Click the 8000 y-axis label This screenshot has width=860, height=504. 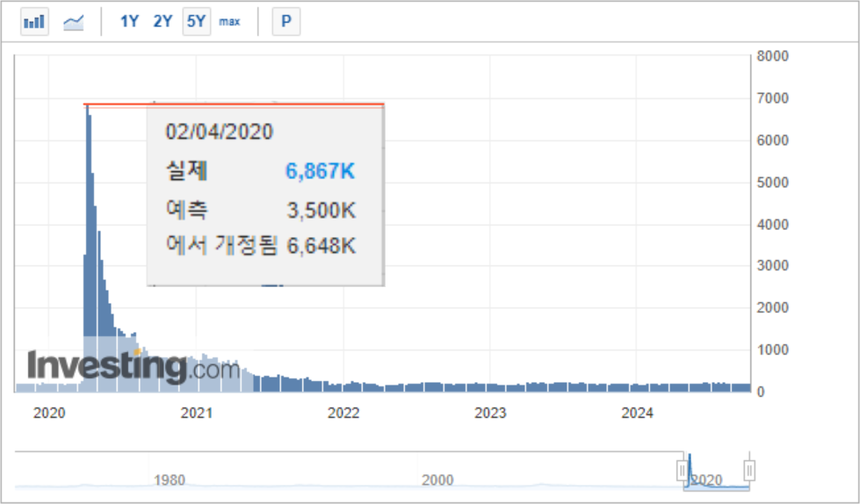pyautogui.click(x=772, y=56)
